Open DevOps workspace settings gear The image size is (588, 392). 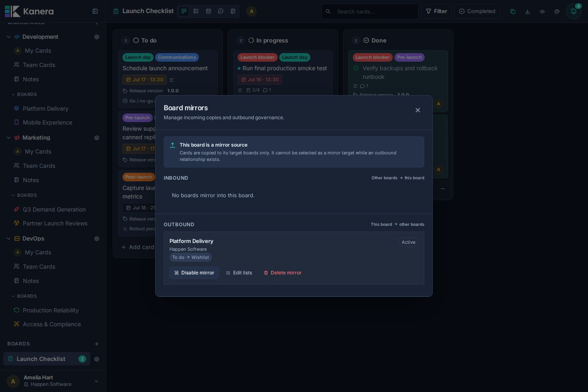pyautogui.click(x=97, y=238)
